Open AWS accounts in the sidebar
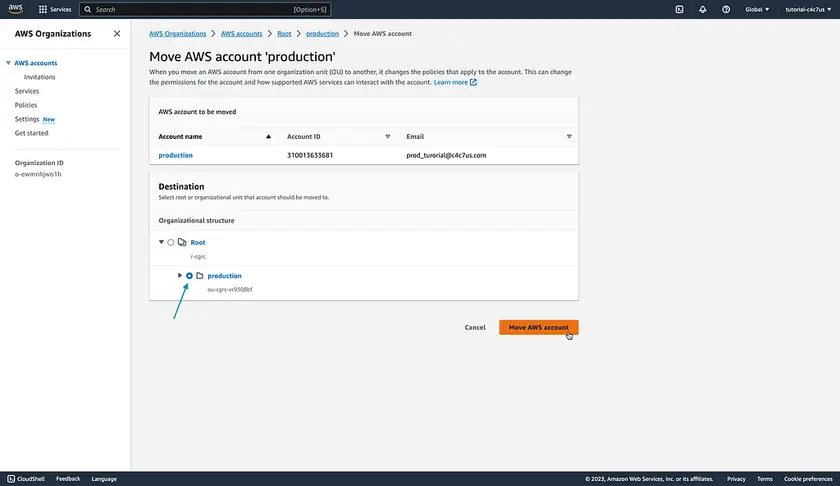840x486 pixels. tap(35, 63)
